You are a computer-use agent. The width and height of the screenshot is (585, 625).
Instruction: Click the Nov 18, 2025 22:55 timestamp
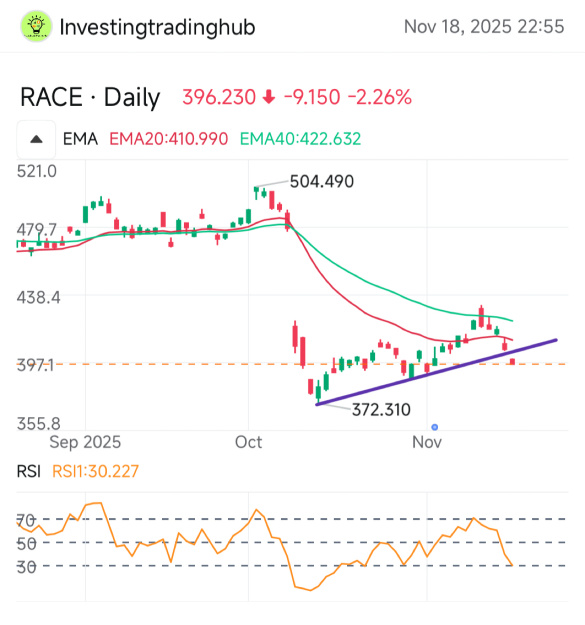click(x=484, y=27)
